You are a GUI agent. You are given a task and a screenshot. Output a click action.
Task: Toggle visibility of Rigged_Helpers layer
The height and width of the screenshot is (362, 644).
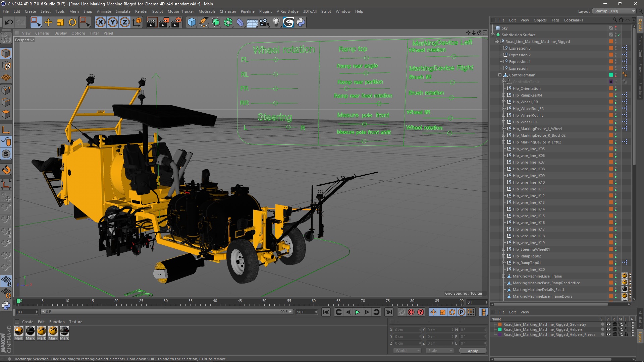(x=608, y=329)
